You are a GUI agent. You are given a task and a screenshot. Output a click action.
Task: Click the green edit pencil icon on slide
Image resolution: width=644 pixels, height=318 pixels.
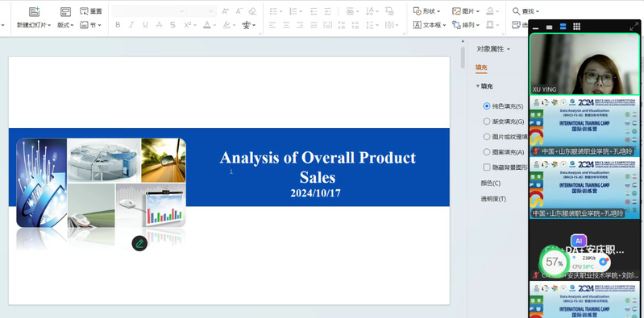click(139, 243)
